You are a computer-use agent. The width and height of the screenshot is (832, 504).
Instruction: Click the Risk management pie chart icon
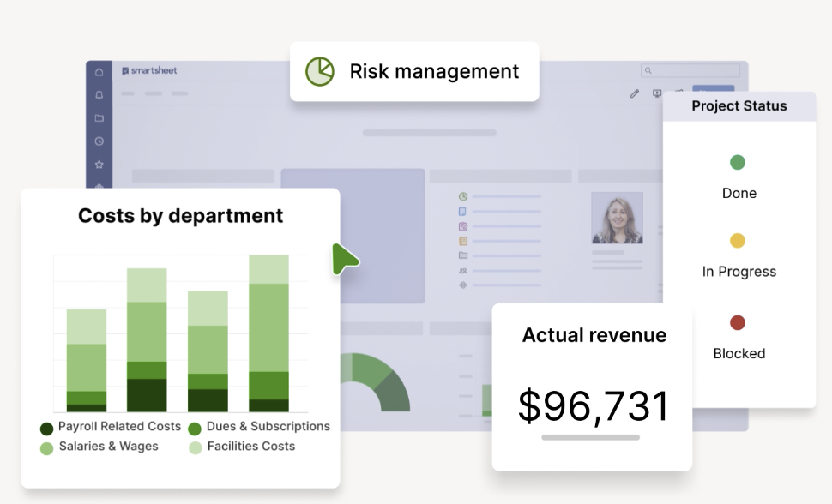click(320, 72)
